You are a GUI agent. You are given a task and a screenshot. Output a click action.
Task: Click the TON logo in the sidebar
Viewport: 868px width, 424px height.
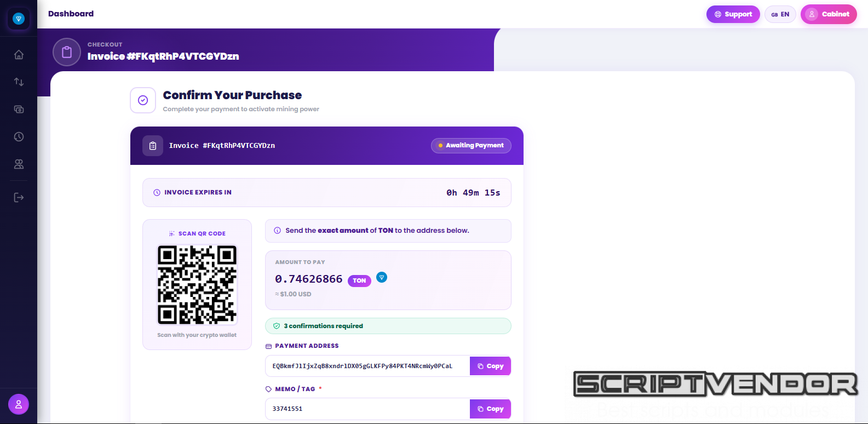(19, 19)
